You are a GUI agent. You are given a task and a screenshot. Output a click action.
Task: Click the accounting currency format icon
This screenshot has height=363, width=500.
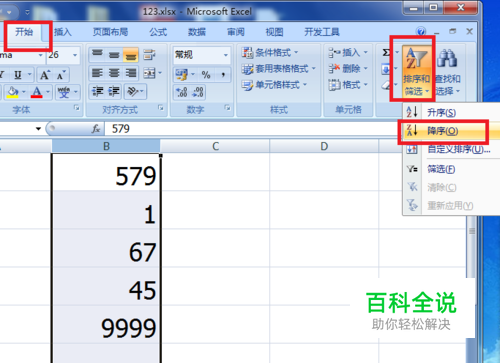coord(182,75)
